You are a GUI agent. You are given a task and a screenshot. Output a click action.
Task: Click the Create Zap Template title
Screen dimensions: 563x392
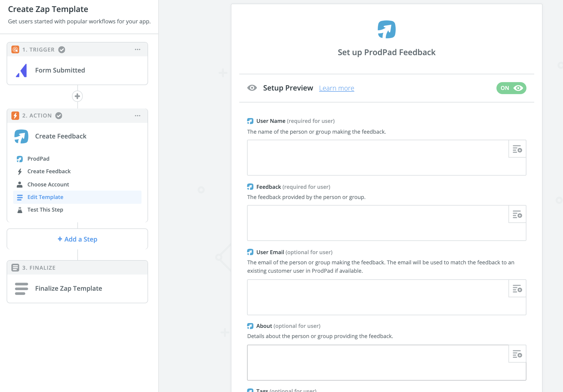point(48,9)
